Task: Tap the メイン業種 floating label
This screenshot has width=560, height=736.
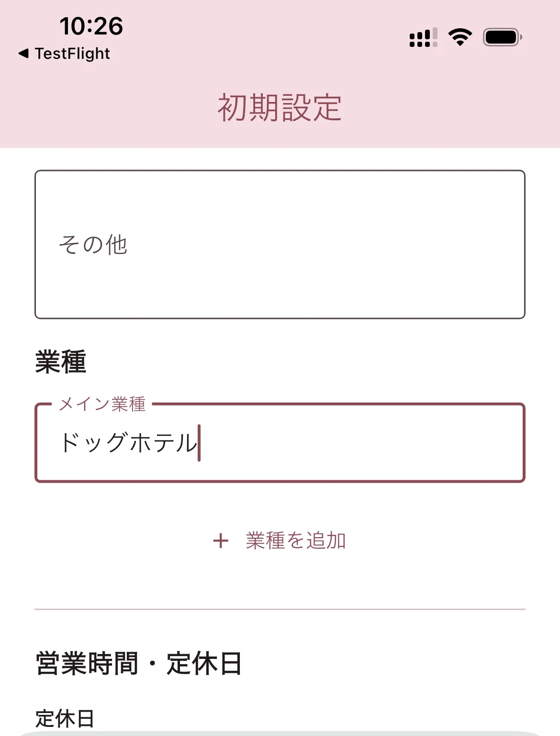Action: pos(102,404)
